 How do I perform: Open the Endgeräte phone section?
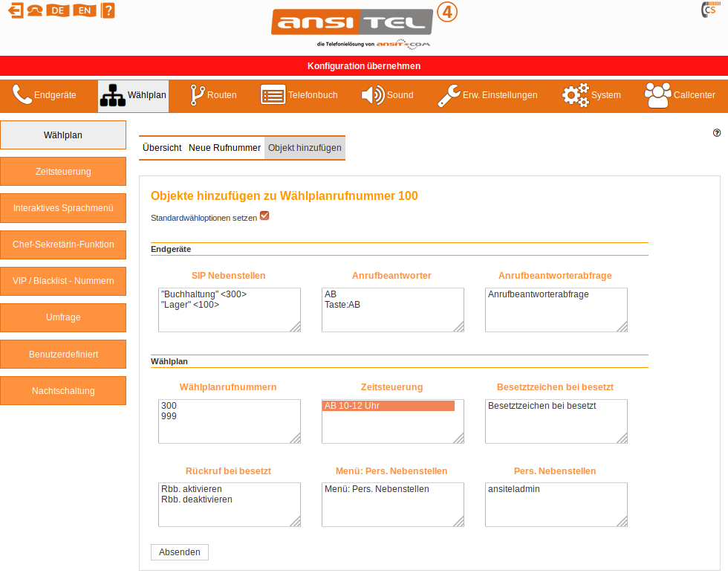[45, 95]
